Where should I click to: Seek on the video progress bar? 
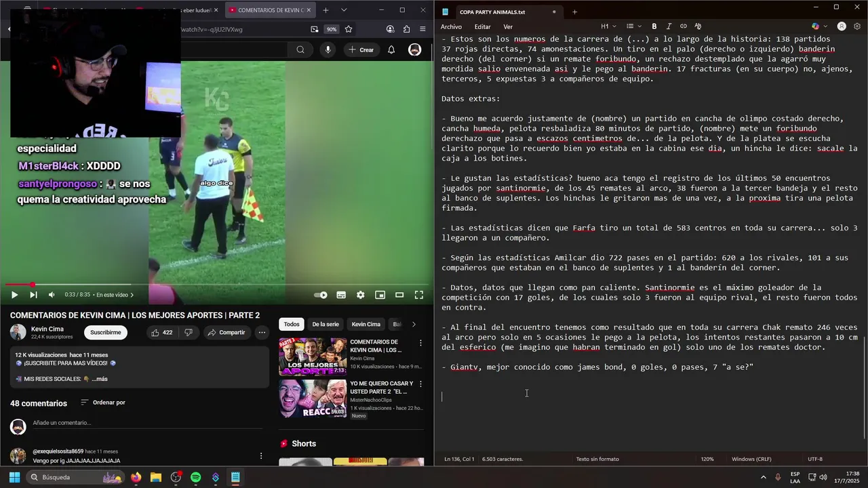[217, 285]
